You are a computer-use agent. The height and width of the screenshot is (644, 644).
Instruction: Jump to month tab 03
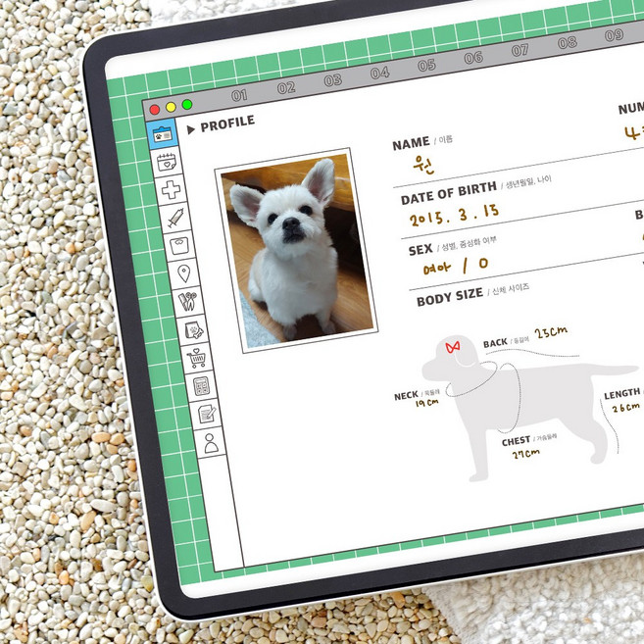click(332, 79)
